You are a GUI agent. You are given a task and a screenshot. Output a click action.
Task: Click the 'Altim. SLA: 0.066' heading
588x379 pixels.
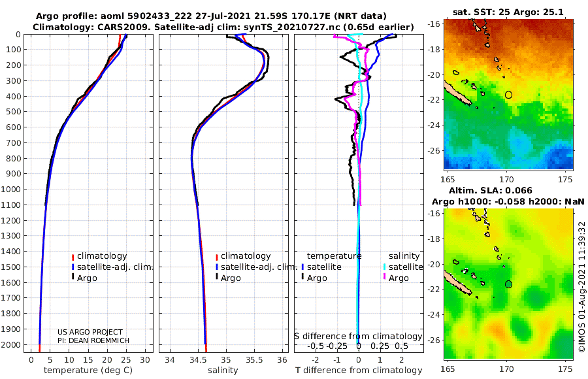491,191
